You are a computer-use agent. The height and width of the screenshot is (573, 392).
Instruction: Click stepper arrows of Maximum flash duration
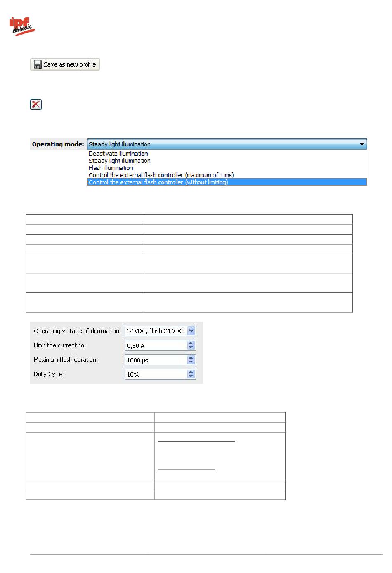191,360
